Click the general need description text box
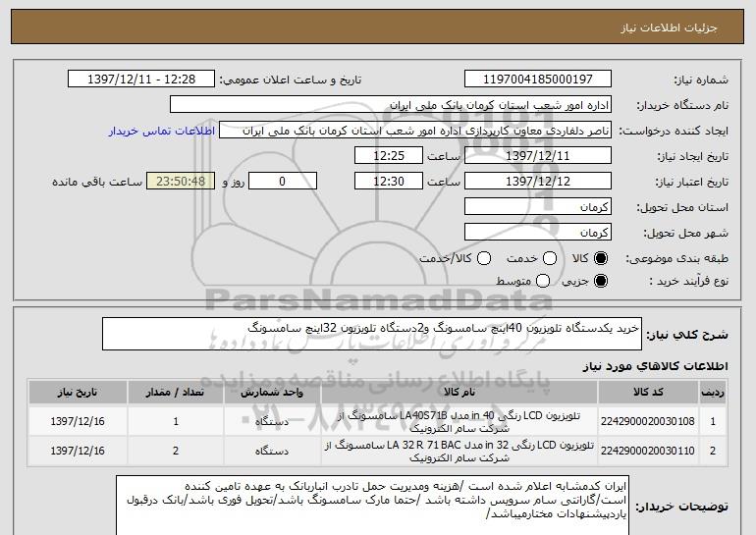756x535 pixels. pyautogui.click(x=372, y=334)
